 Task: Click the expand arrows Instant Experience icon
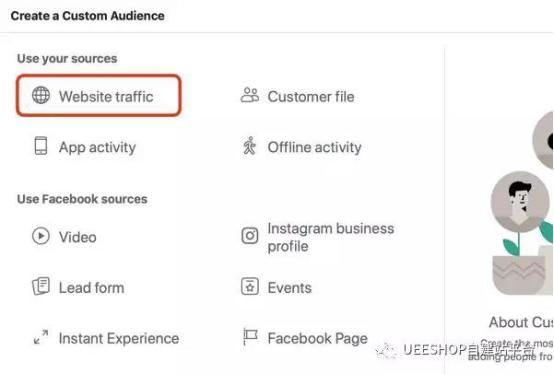[x=41, y=337]
